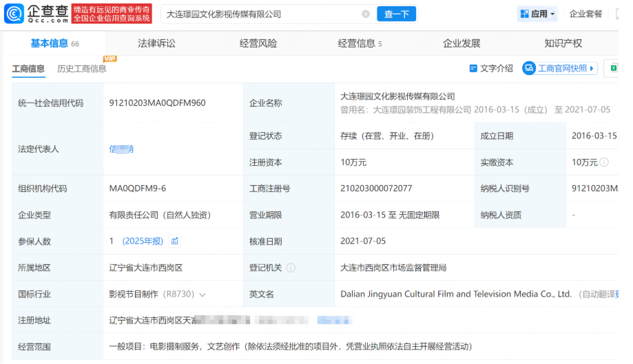Screen dimensions: 633x364
Task: Click credit code 91210203MA0QDFM960
Action: [x=157, y=103]
